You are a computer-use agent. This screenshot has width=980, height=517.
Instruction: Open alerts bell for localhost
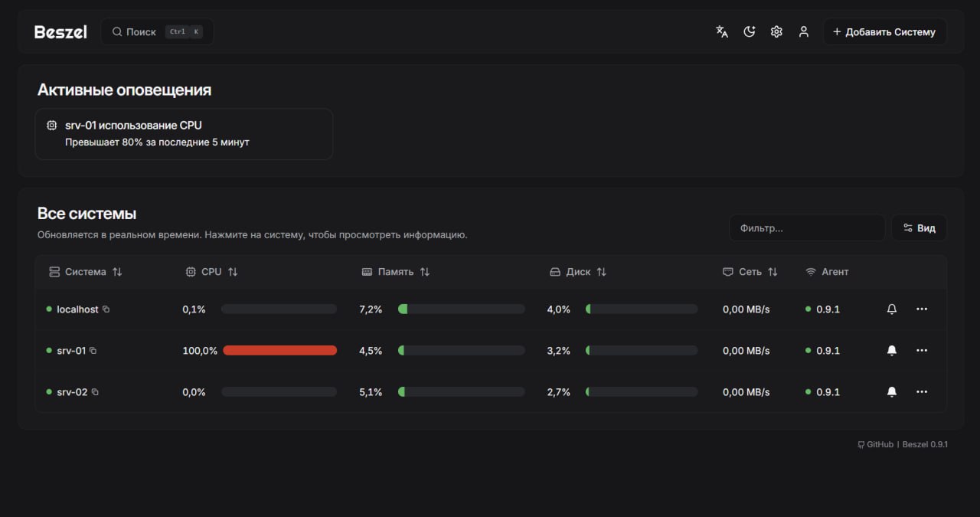891,309
